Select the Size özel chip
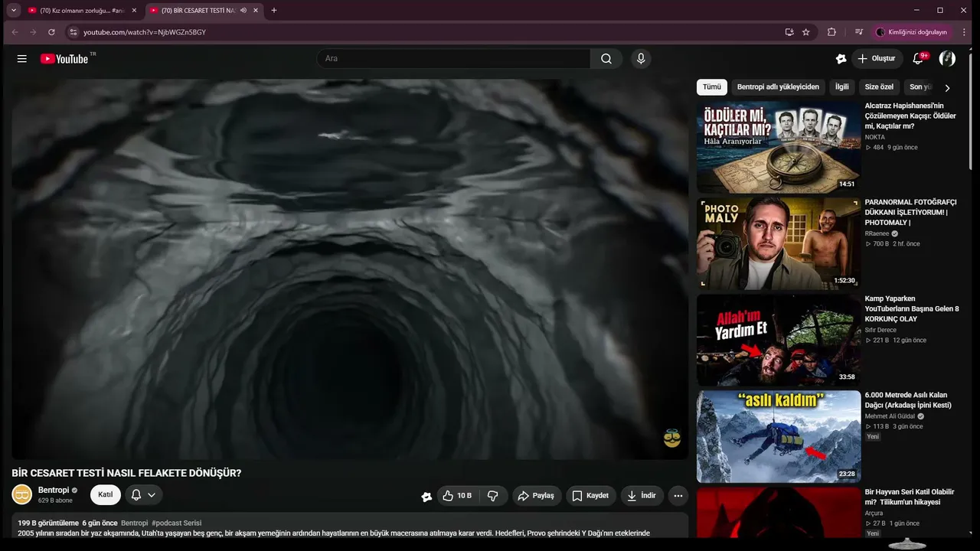The width and height of the screenshot is (980, 551). (x=879, y=87)
